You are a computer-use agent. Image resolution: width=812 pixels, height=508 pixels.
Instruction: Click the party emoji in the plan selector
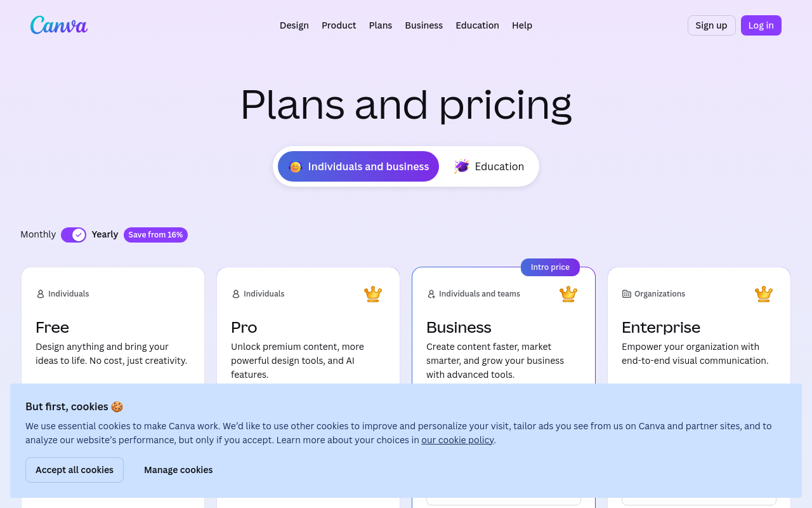coord(294,166)
